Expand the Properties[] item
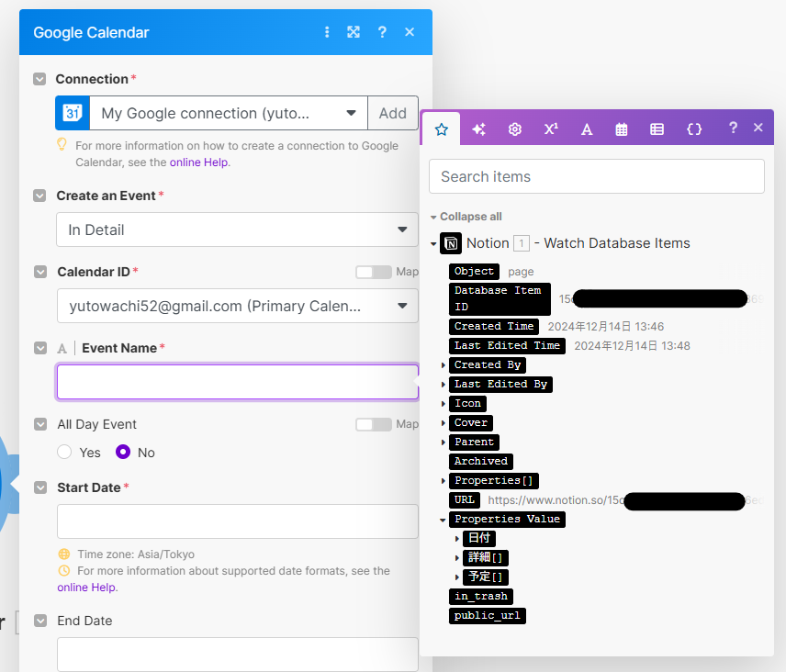786x672 pixels. 444,481
